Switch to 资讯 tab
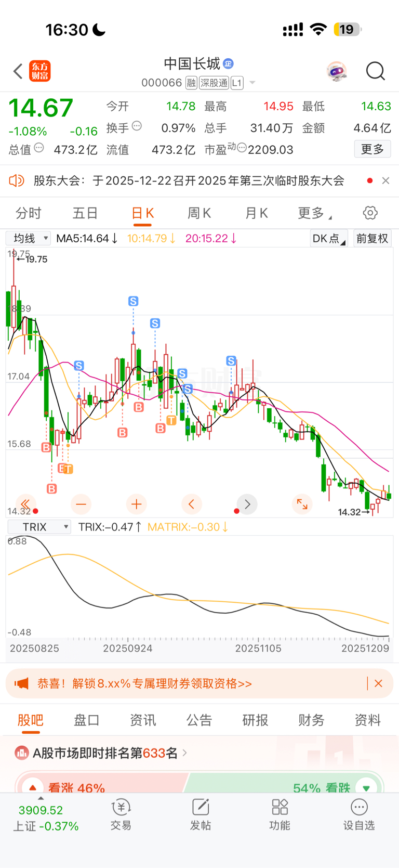This screenshot has height=868, width=399. [x=143, y=720]
